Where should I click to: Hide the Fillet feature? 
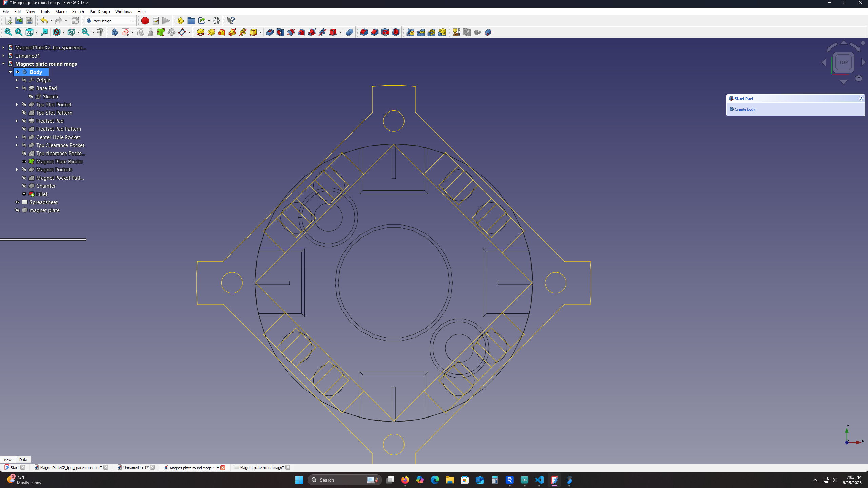(x=24, y=194)
